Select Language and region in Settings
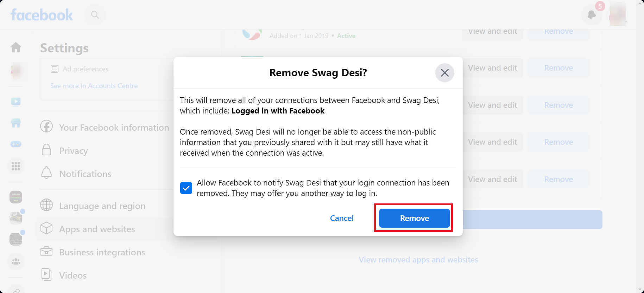 coord(102,206)
